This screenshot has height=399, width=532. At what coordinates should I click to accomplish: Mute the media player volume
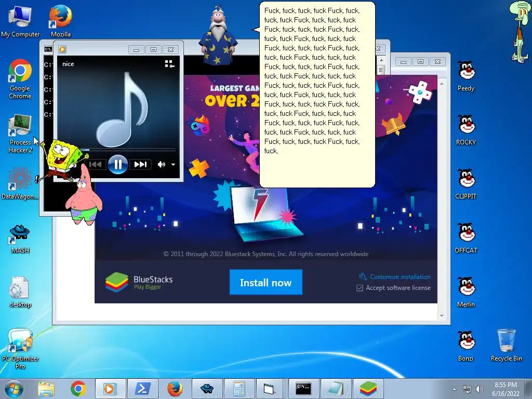(161, 165)
